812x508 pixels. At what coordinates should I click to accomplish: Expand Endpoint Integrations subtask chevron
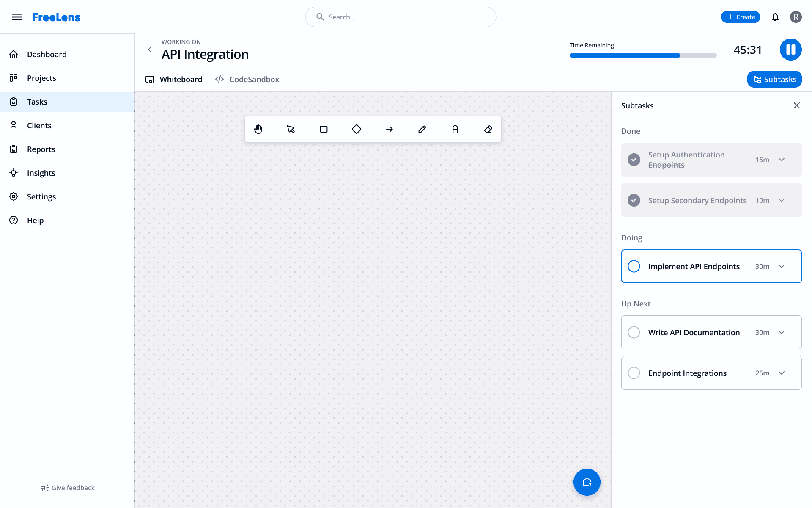click(x=782, y=373)
